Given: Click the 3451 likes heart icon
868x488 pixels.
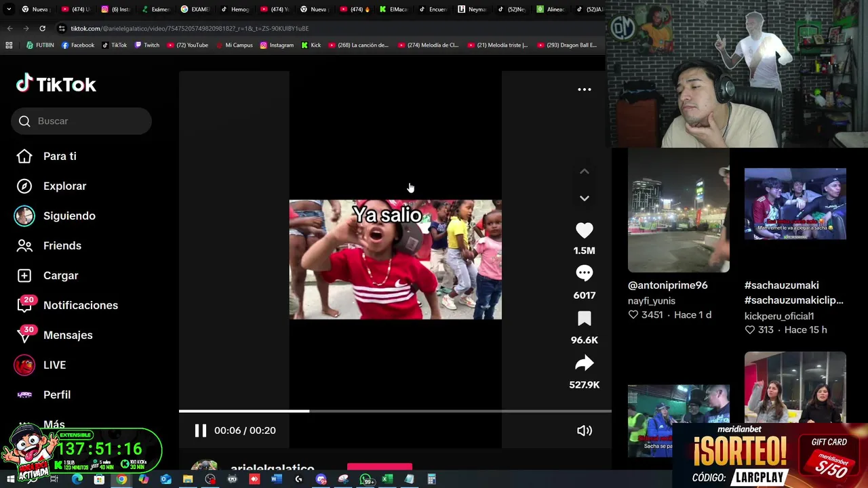Looking at the screenshot, I should tap(633, 314).
